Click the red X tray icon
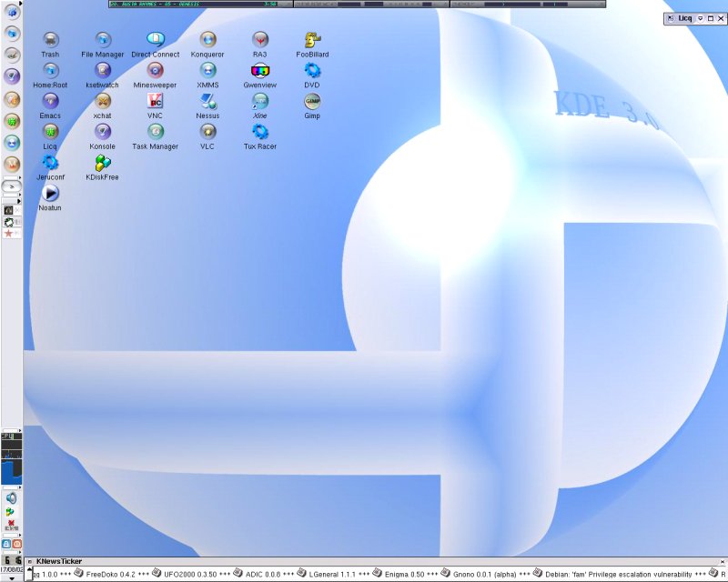 pyautogui.click(x=11, y=525)
